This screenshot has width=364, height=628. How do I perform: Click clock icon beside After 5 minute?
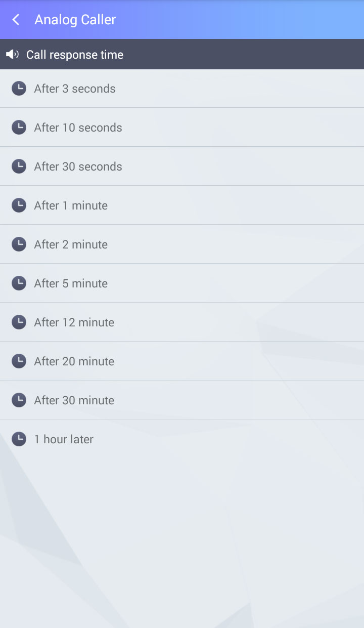point(19,283)
